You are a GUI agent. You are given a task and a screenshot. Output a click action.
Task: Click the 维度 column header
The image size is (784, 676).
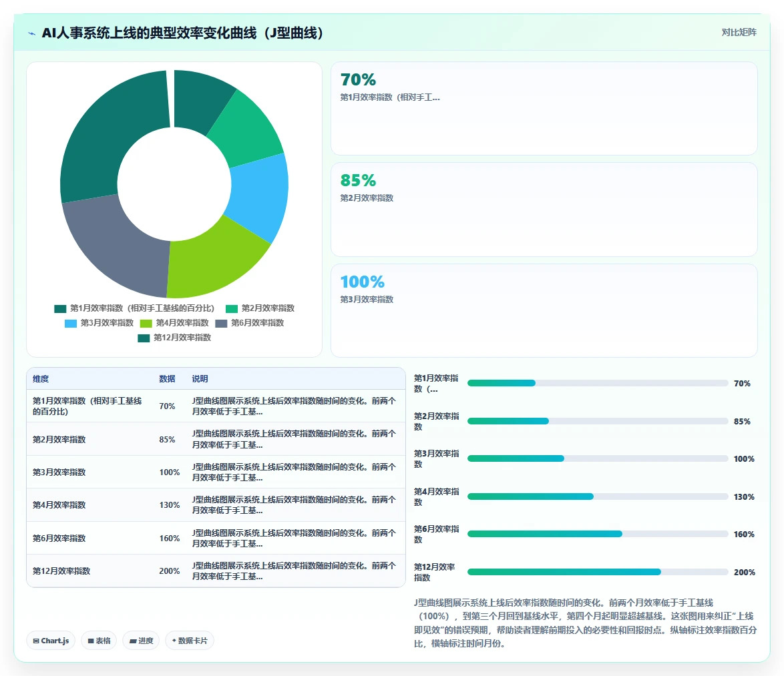(x=41, y=379)
